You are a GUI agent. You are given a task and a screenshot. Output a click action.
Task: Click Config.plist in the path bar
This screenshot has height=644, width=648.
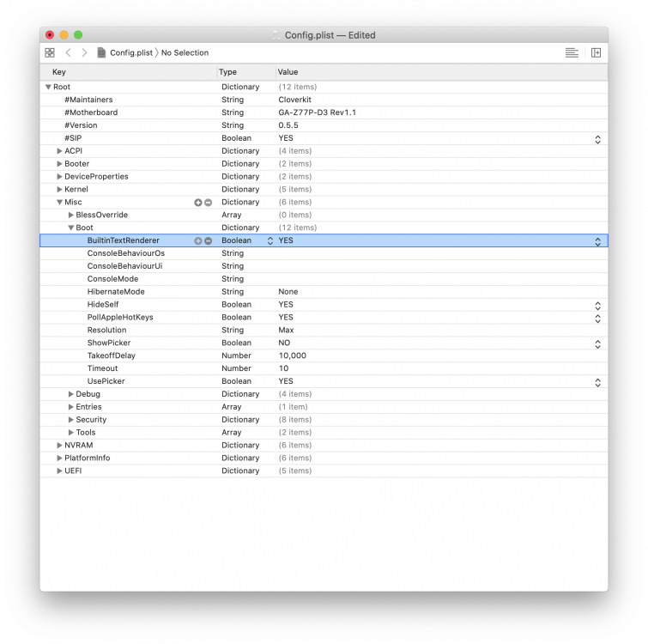click(x=131, y=53)
